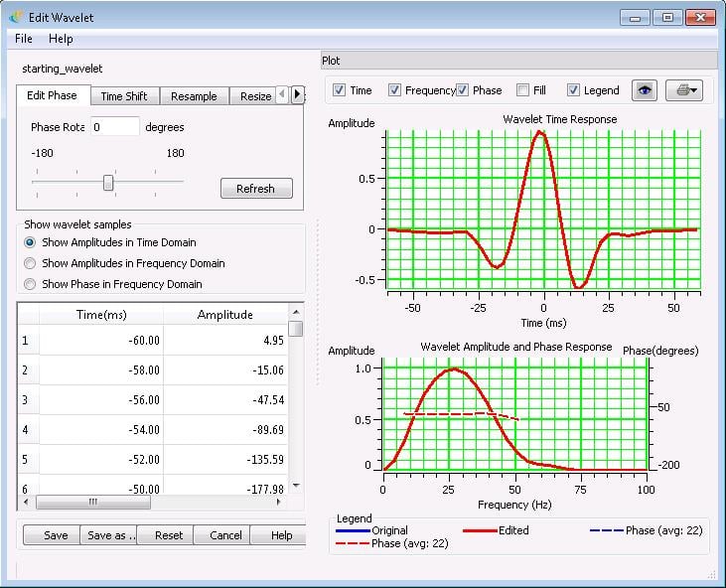Viewport: 726px width, 588px height.
Task: Click the table vertical scrollbar down arrow
Action: (296, 486)
